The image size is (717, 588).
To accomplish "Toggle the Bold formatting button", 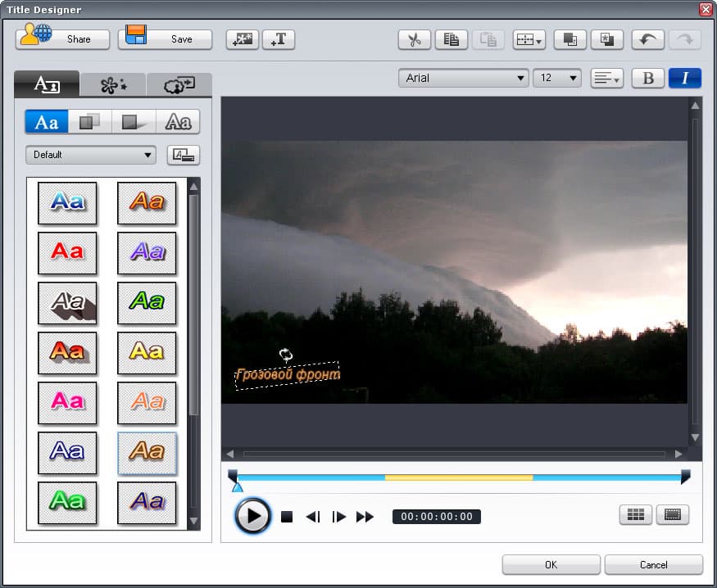I will pyautogui.click(x=648, y=78).
